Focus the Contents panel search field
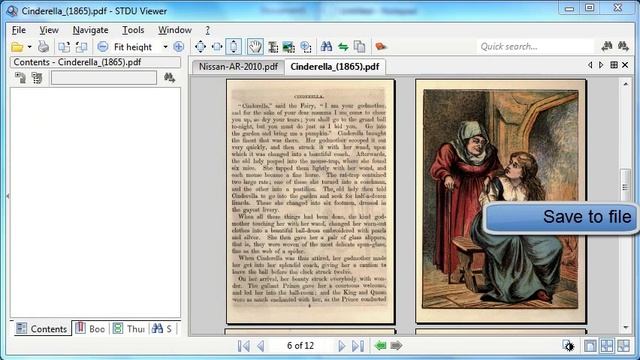This screenshot has height=360, width=640. tap(104, 78)
